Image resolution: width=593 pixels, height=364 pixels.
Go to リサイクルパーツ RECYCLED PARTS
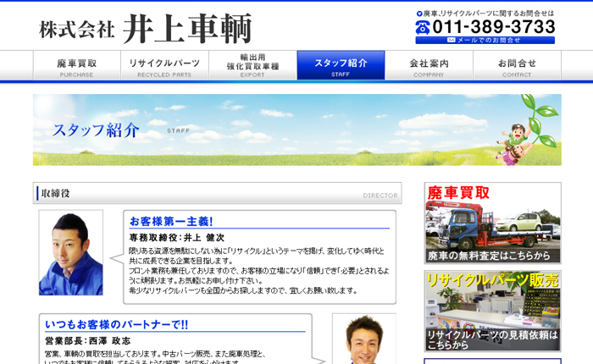tap(164, 65)
